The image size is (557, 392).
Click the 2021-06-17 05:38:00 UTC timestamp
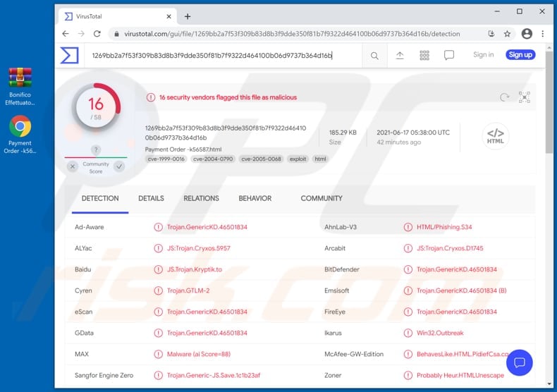point(413,133)
